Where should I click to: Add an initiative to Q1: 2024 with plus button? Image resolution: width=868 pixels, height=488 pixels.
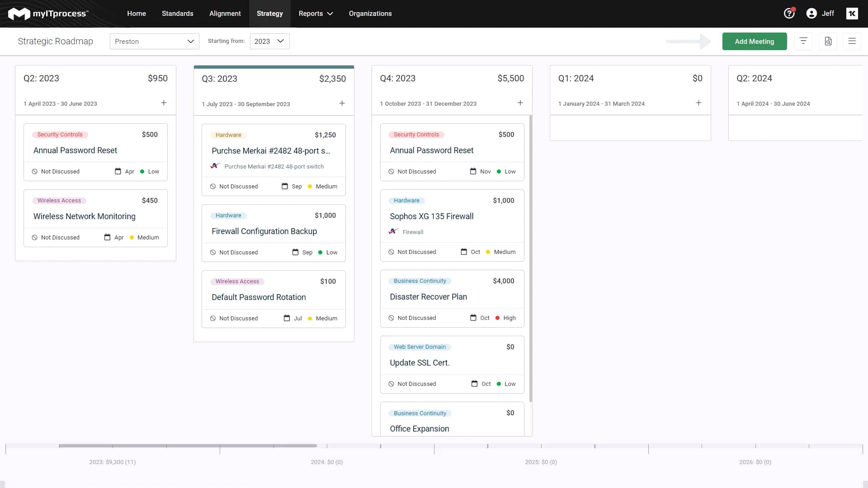(x=699, y=103)
